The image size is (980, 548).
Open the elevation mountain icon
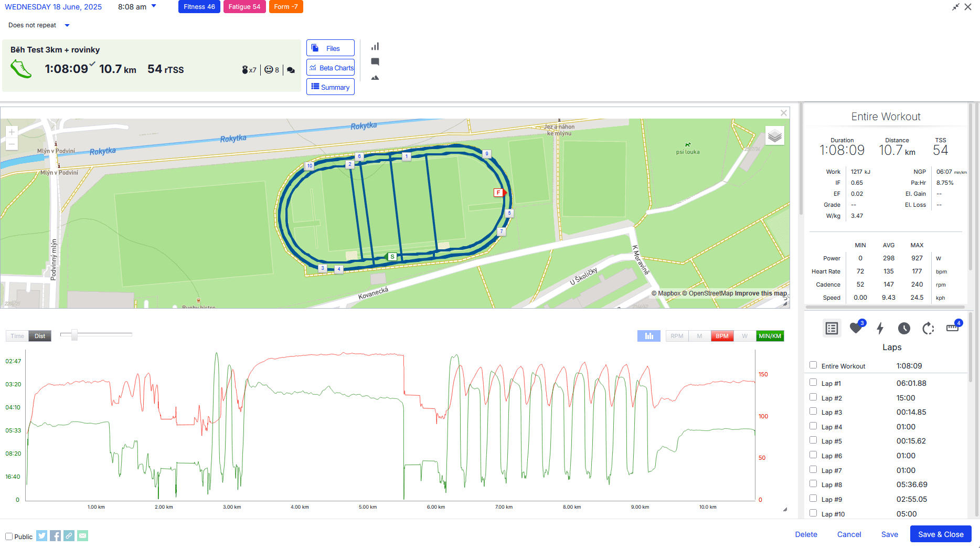click(375, 78)
